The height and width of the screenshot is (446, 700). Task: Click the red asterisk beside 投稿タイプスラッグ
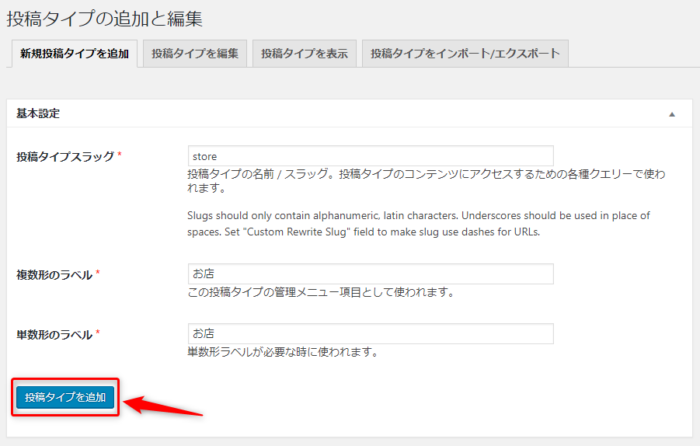pyautogui.click(x=120, y=156)
